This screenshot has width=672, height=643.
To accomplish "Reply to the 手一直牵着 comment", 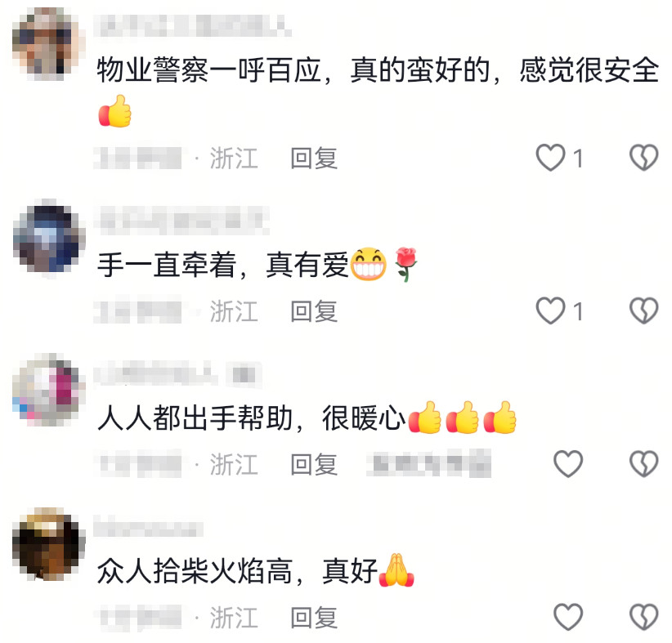I will tap(314, 311).
